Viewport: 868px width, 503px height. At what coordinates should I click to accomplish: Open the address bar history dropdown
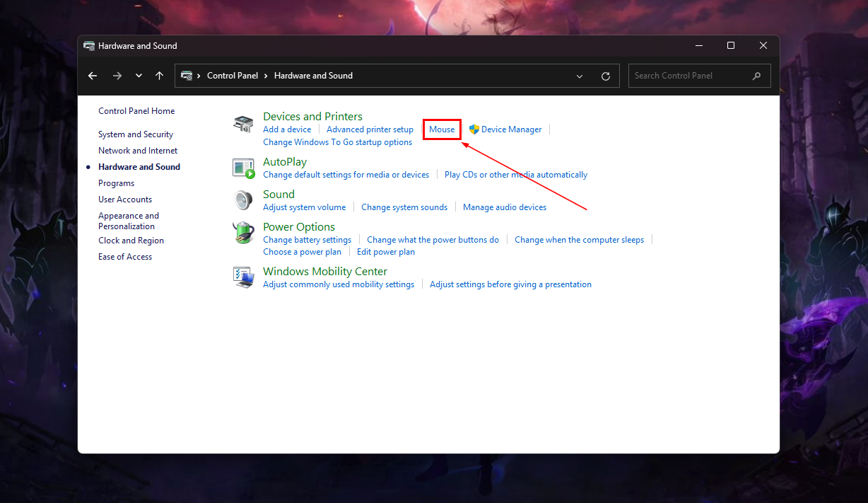pos(580,76)
